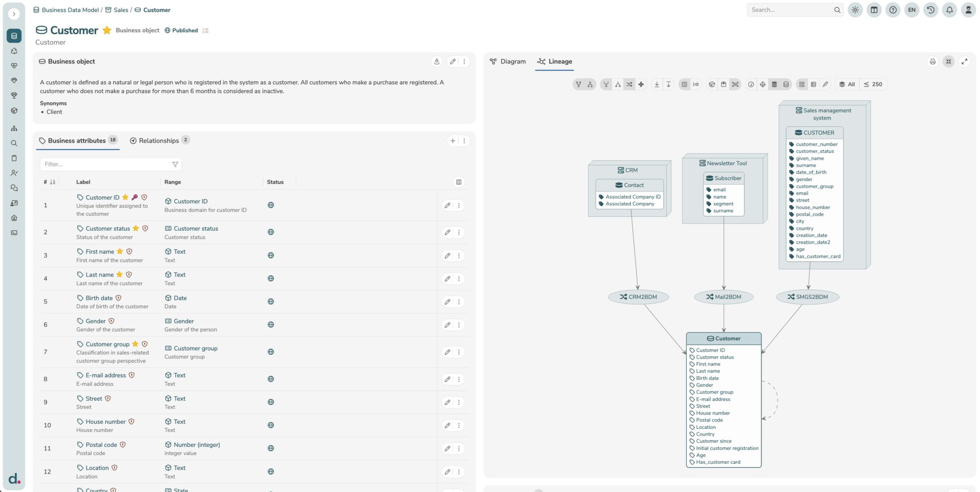
Task: Open the history clock icon
Action: [x=931, y=10]
